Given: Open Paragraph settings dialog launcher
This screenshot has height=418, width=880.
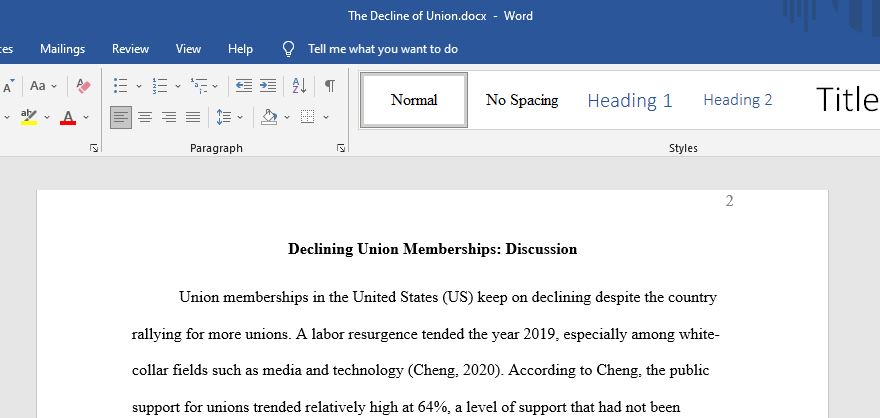Looking at the screenshot, I should (341, 148).
